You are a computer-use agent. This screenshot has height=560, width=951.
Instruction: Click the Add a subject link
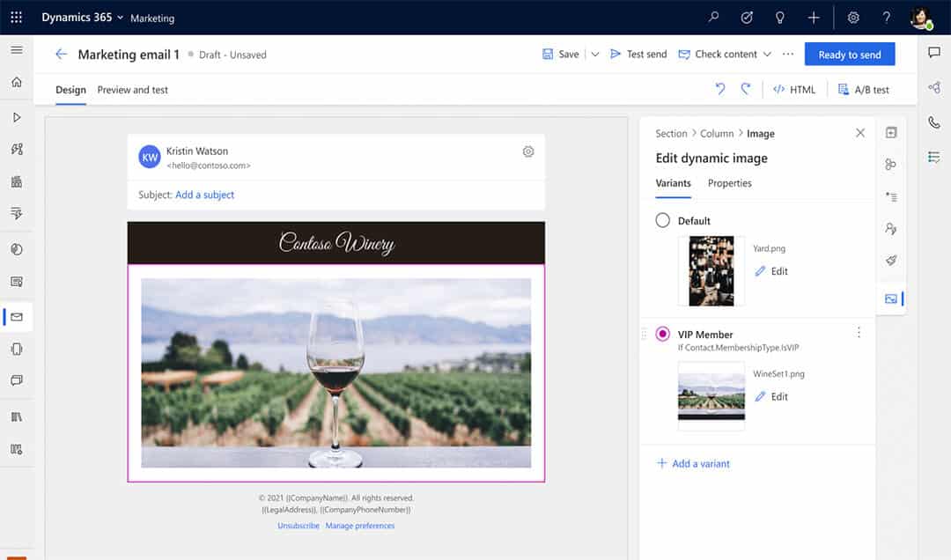pyautogui.click(x=204, y=195)
